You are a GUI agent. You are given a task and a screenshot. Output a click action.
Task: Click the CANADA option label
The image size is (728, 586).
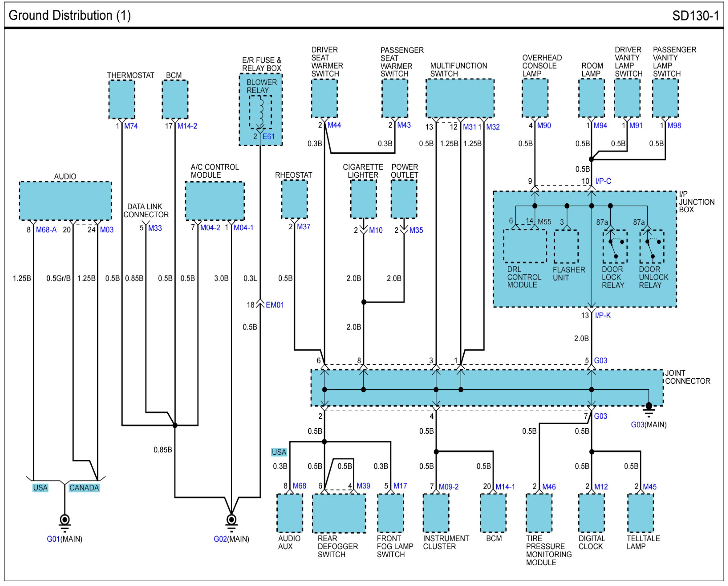[x=84, y=488]
